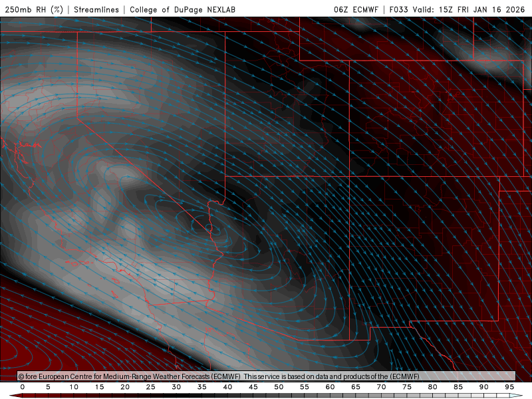532x399 pixels.
Task: Click the "70" color scale label
Action: tap(381, 387)
